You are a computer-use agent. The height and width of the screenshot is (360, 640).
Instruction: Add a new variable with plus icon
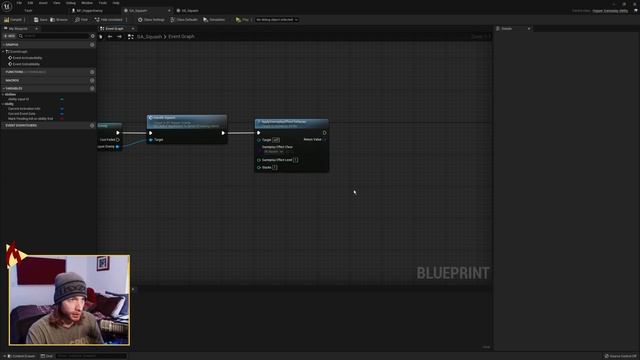(92, 88)
